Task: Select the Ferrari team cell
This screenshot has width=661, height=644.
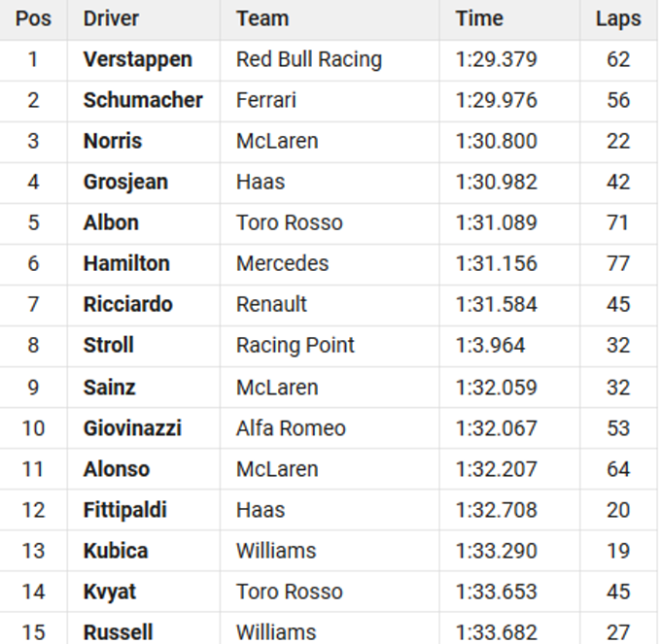Action: pos(266,100)
